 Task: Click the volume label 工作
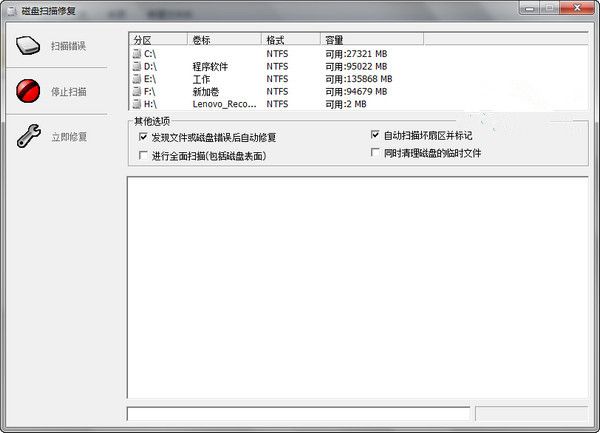201,79
